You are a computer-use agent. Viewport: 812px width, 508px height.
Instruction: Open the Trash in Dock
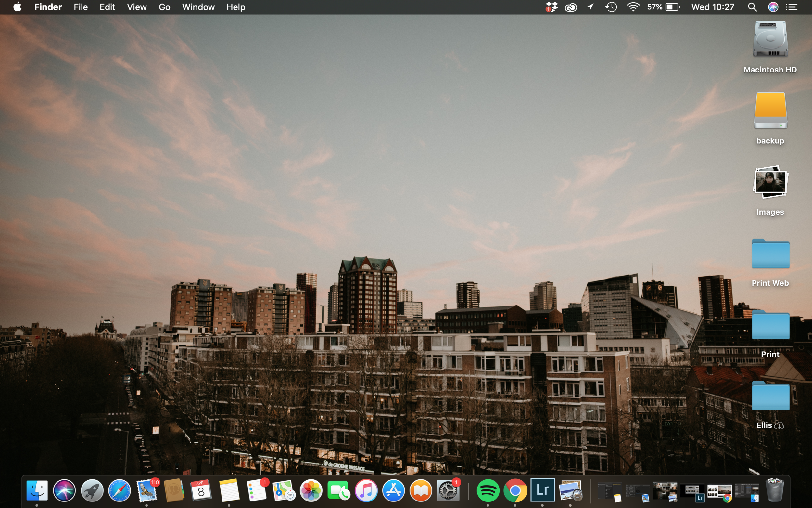click(775, 490)
